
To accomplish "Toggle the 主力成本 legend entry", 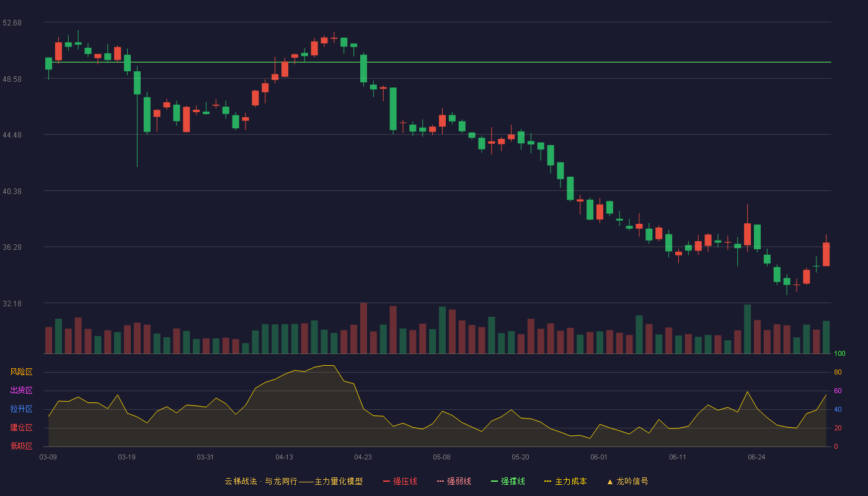I will pos(565,481).
